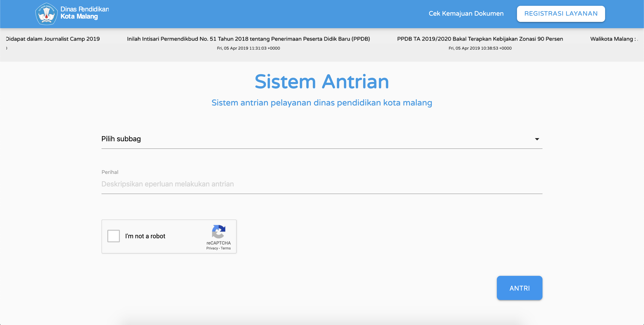Click the Kota Malang header title
Viewport: 644px width, 325px height.
tap(79, 17)
